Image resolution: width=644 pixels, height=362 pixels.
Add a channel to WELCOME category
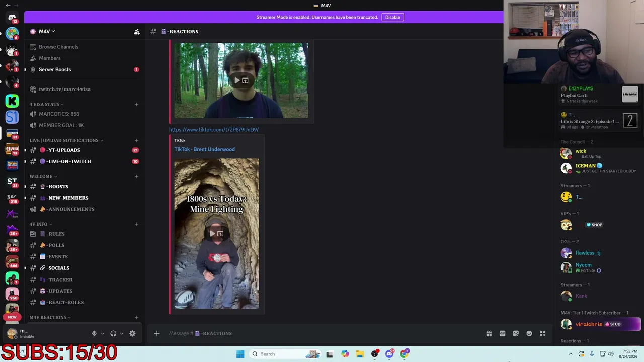(136, 176)
